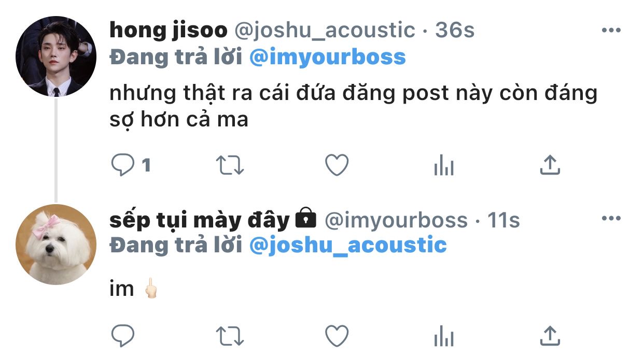Open more options for imyourboss's tweet
644x357 pixels.
pos(611,218)
